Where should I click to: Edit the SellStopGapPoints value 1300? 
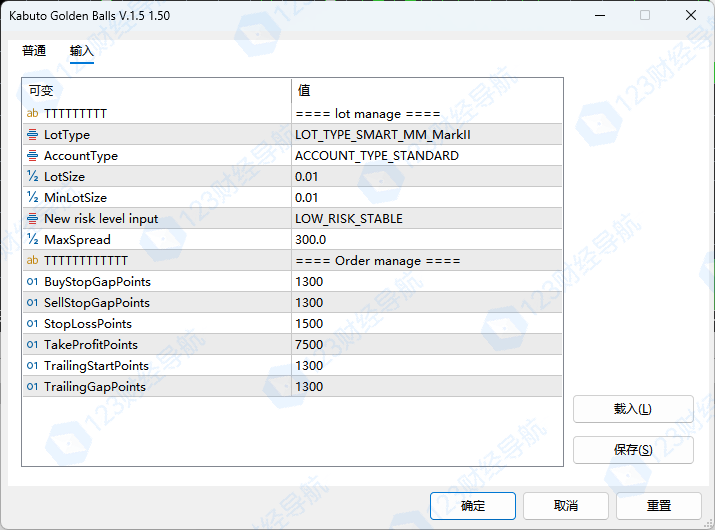pos(426,302)
